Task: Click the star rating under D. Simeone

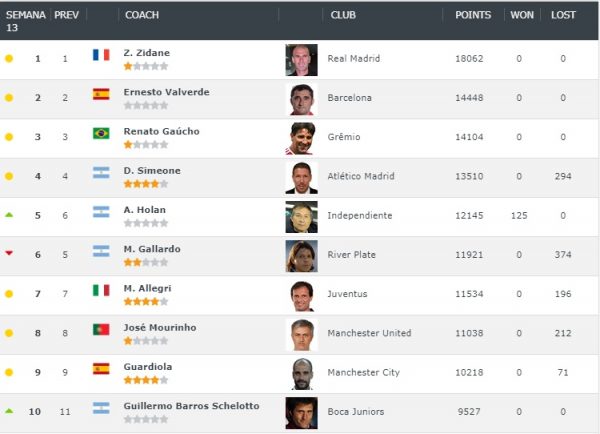Action: pyautogui.click(x=145, y=184)
